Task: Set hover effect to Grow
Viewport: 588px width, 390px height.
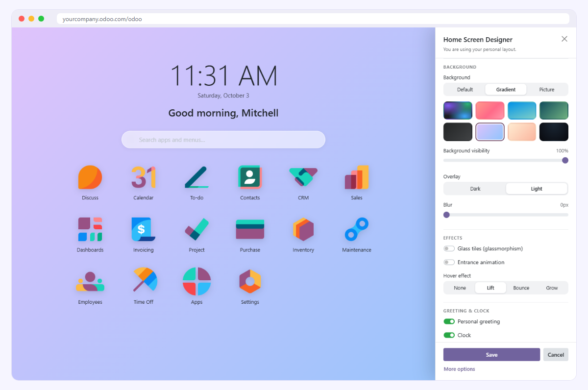Action: [x=552, y=288]
